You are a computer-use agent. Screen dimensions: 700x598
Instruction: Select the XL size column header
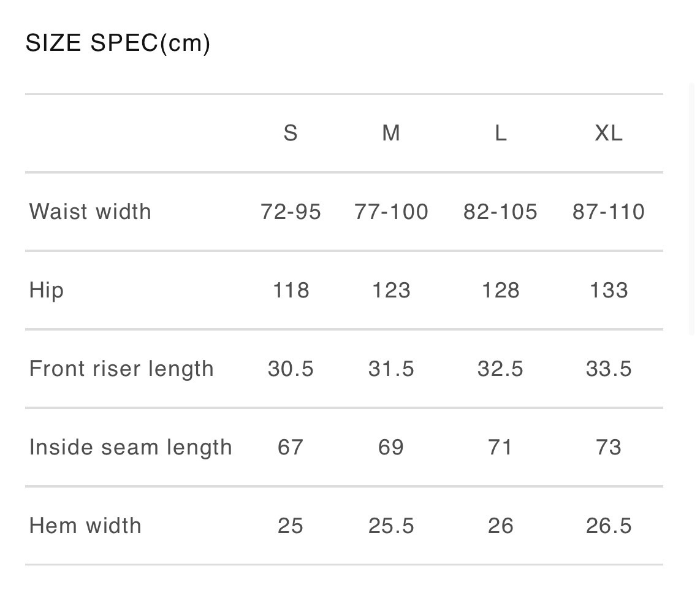click(x=609, y=133)
